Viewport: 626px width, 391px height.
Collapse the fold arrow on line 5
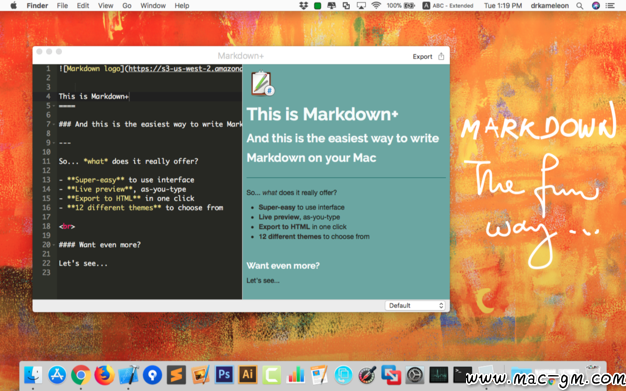click(x=54, y=106)
